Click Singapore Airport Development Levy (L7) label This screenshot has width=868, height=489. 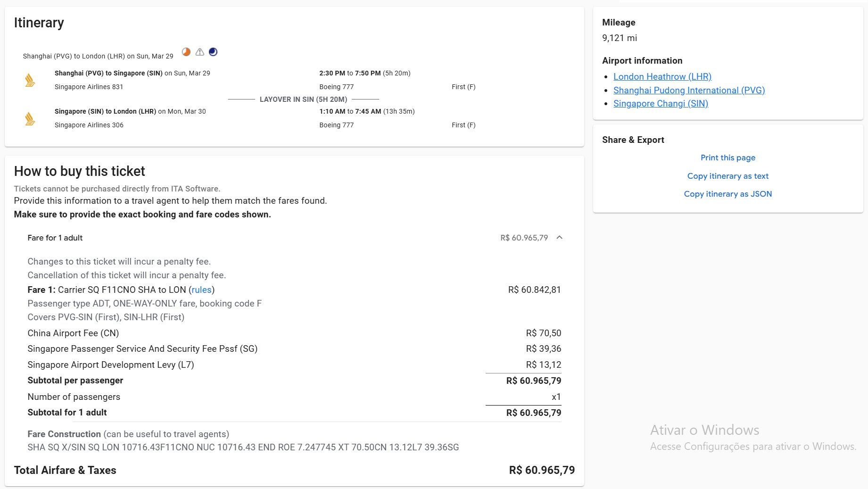pos(111,365)
